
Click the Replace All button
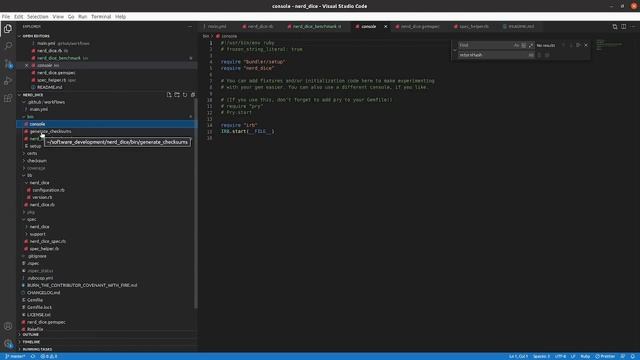coord(547,55)
